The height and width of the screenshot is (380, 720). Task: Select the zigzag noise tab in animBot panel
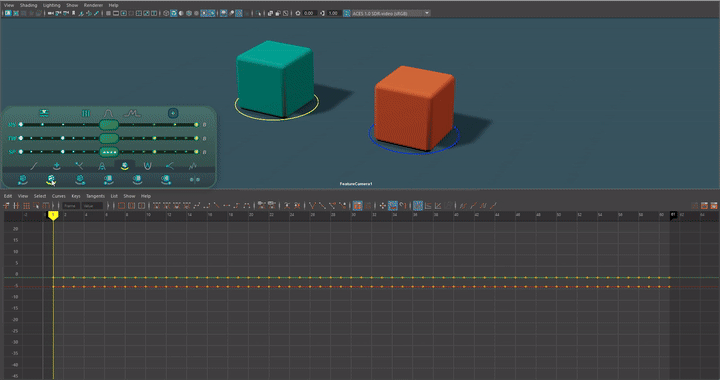(x=192, y=166)
